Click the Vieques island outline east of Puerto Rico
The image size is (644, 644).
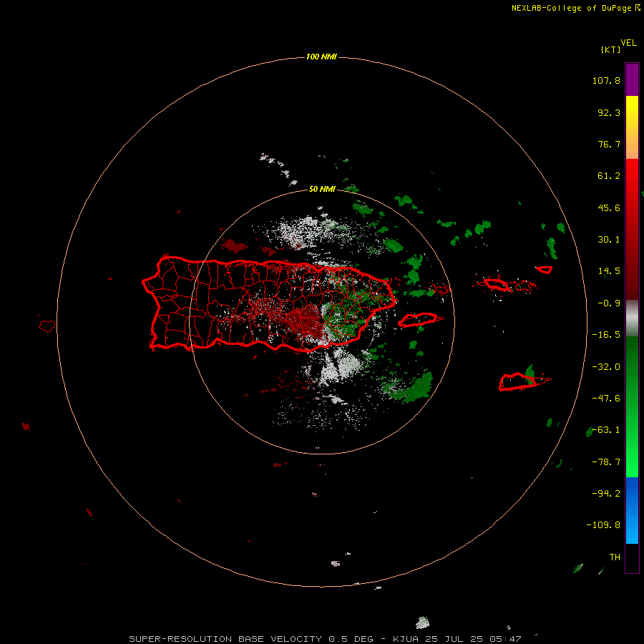click(418, 320)
